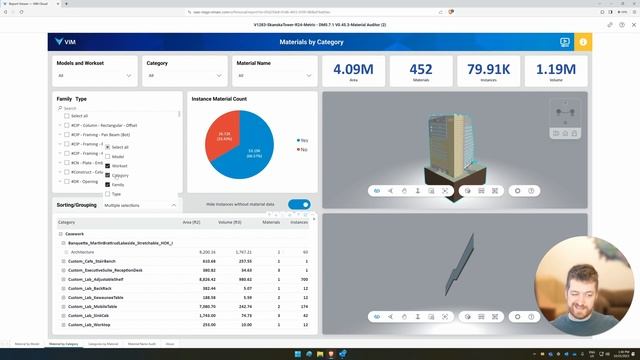The height and width of the screenshot is (360, 640).
Task: Click Family Type list scrollbar
Action: [x=179, y=114]
